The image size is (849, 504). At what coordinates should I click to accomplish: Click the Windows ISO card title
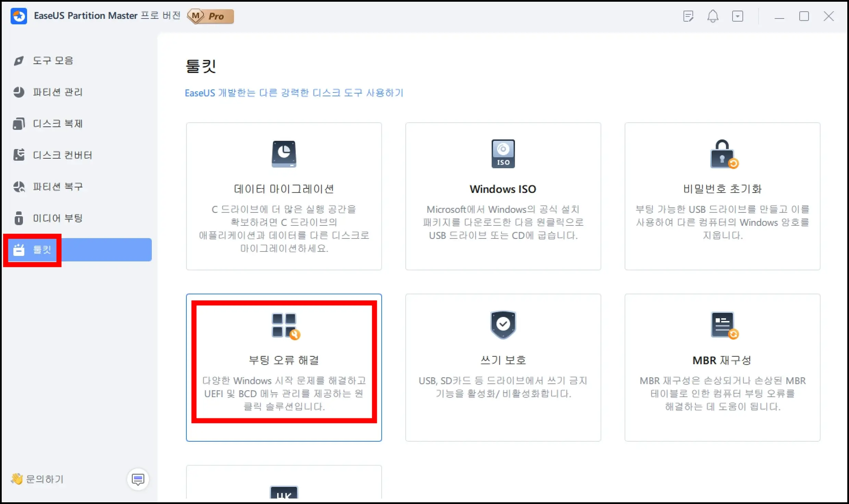[503, 189]
